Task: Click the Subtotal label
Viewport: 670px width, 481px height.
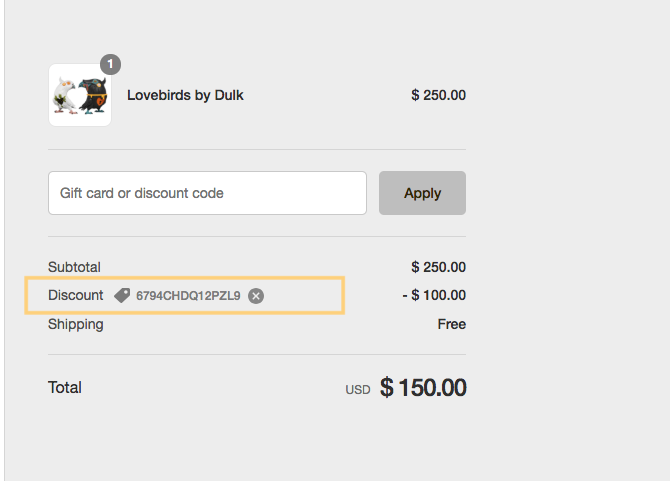Action: click(x=74, y=267)
